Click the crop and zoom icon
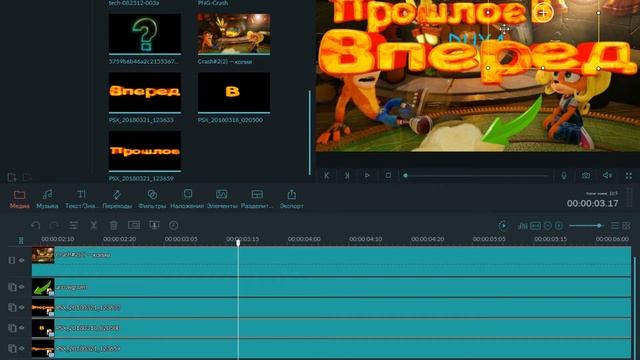The width and height of the screenshot is (640, 360). [134, 225]
